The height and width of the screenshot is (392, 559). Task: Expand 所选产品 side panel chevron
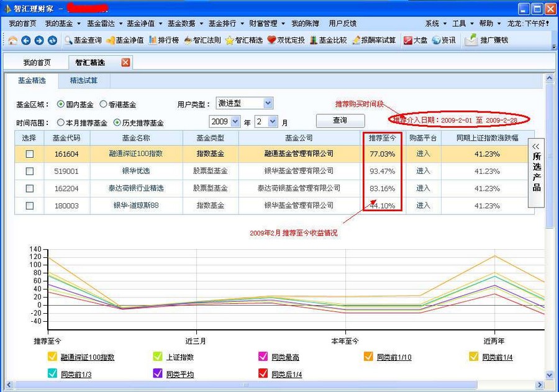pyautogui.click(x=535, y=147)
